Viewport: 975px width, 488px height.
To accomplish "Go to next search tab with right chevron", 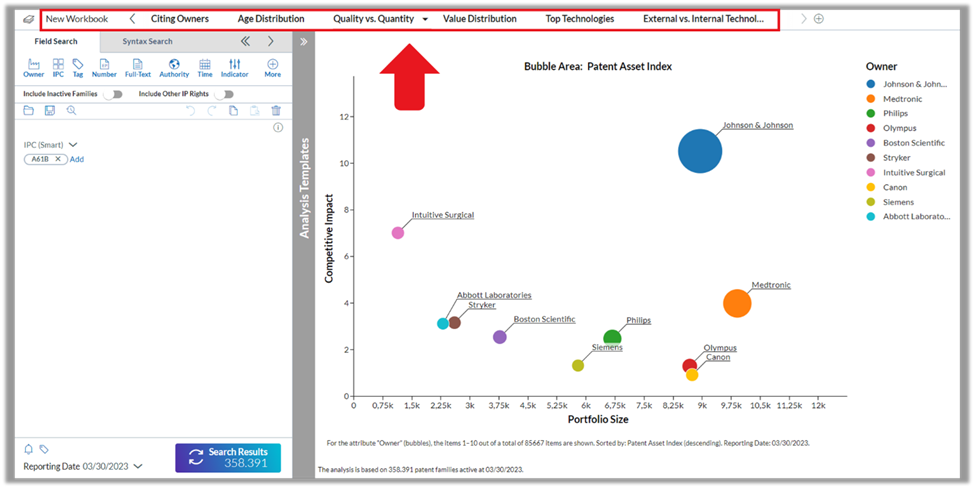I will tap(270, 42).
